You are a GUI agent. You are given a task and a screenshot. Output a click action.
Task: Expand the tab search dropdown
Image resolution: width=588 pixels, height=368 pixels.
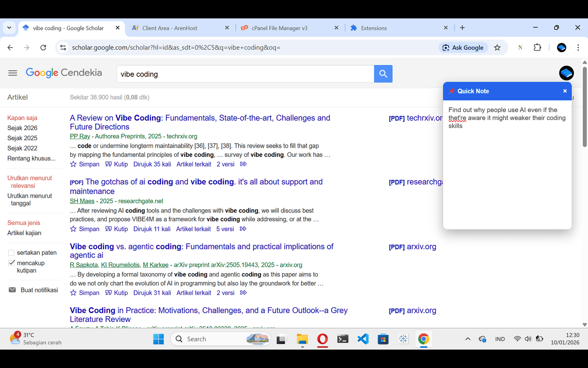click(9, 28)
